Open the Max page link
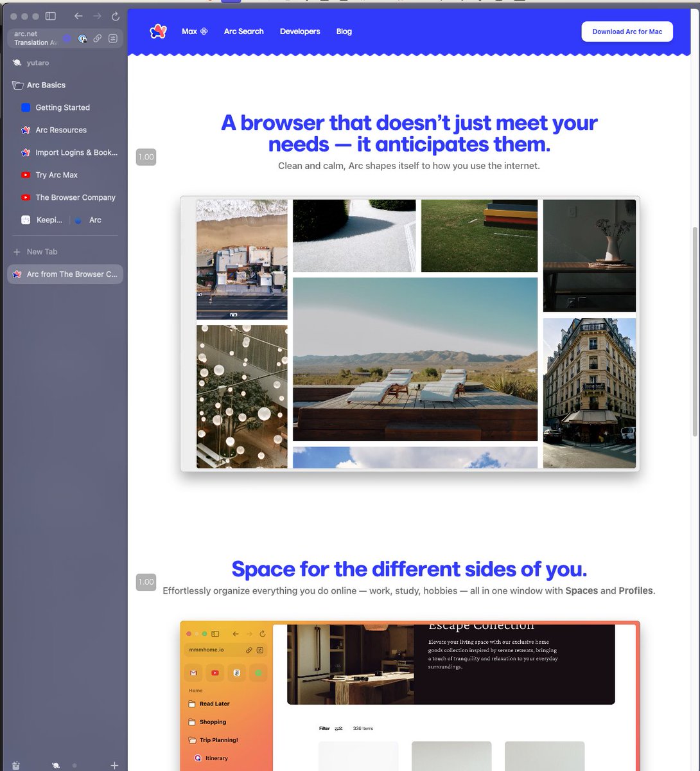700x771 pixels. (194, 31)
